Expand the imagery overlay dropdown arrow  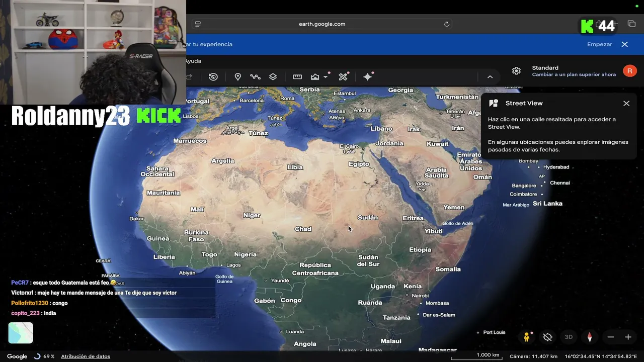click(x=326, y=77)
